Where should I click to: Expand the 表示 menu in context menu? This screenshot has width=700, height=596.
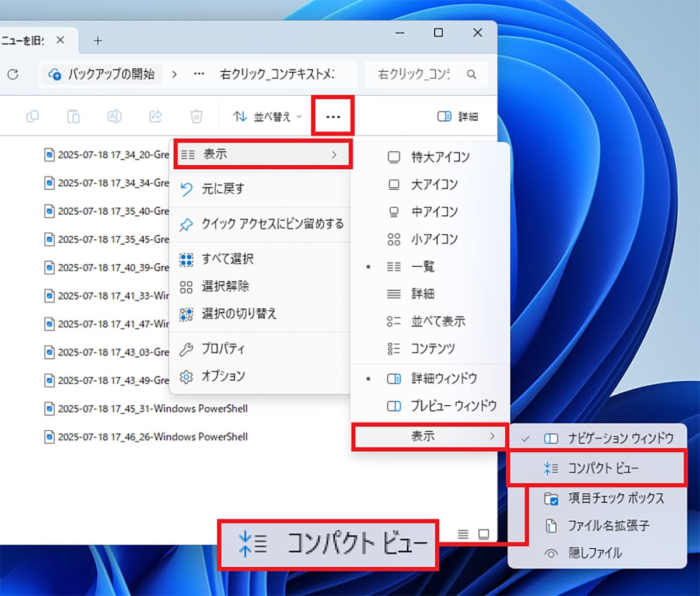point(262,155)
